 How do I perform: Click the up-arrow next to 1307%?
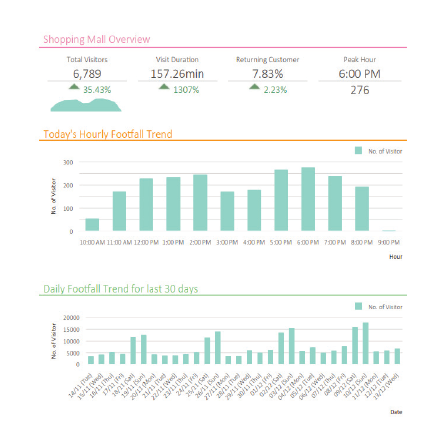point(164,87)
